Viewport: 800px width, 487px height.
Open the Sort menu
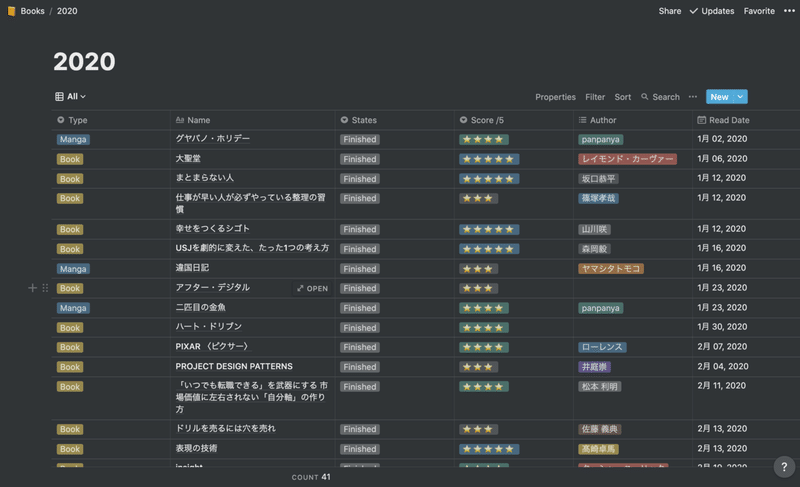[623, 97]
